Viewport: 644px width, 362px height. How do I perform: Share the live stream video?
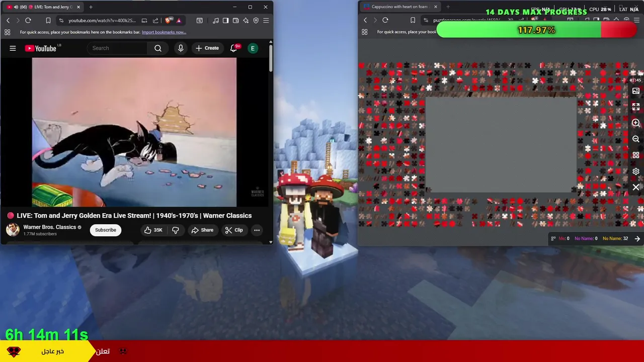202,230
